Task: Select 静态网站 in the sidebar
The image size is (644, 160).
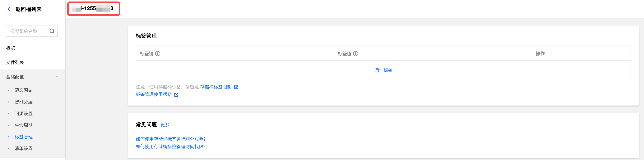Action: click(x=23, y=90)
